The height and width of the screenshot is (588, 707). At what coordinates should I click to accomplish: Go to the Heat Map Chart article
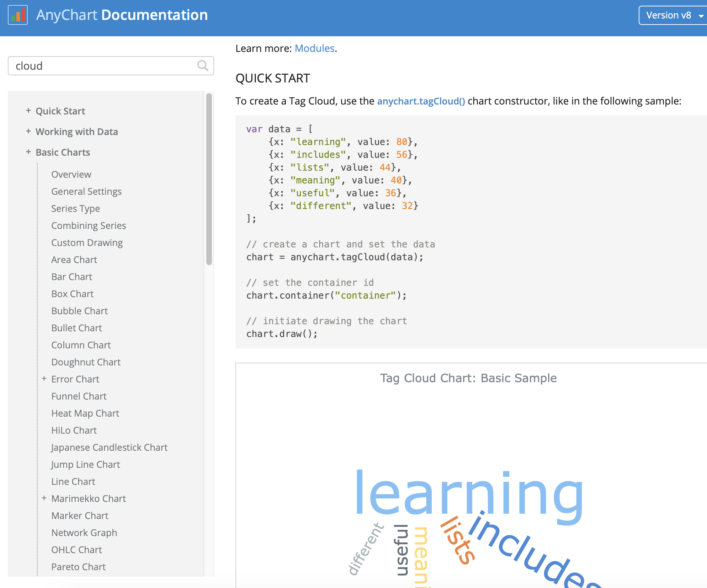tap(85, 413)
